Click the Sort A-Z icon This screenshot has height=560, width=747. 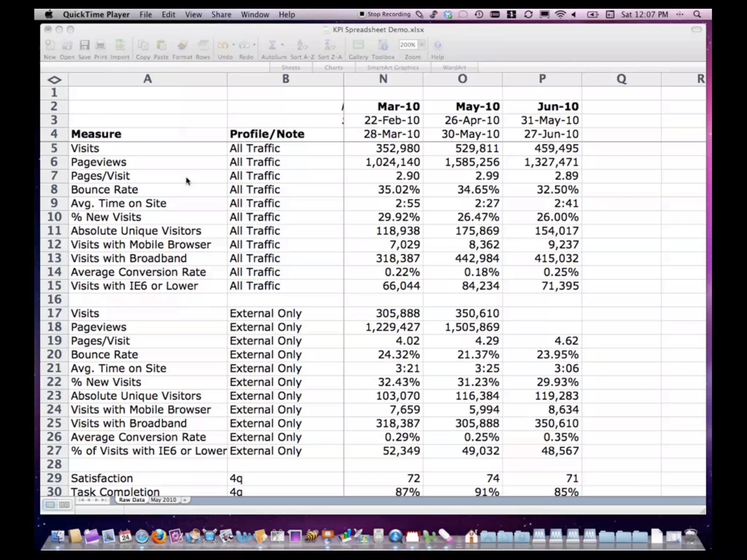(x=302, y=45)
